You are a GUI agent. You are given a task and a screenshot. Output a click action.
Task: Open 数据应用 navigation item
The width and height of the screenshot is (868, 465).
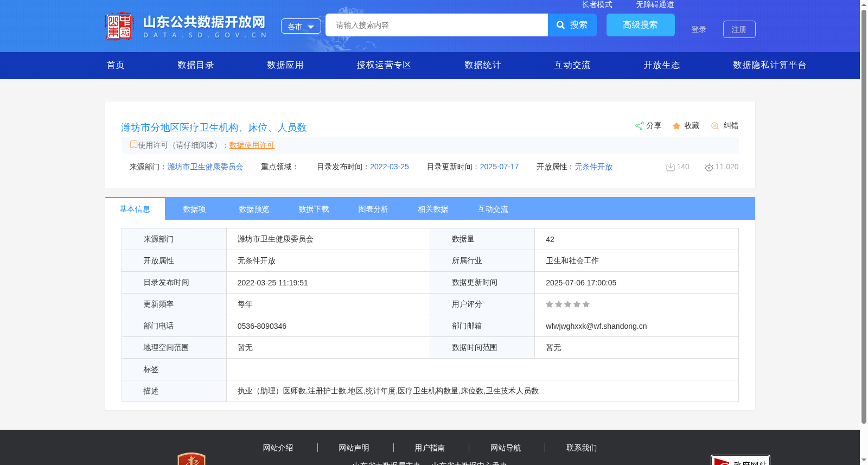click(x=285, y=65)
